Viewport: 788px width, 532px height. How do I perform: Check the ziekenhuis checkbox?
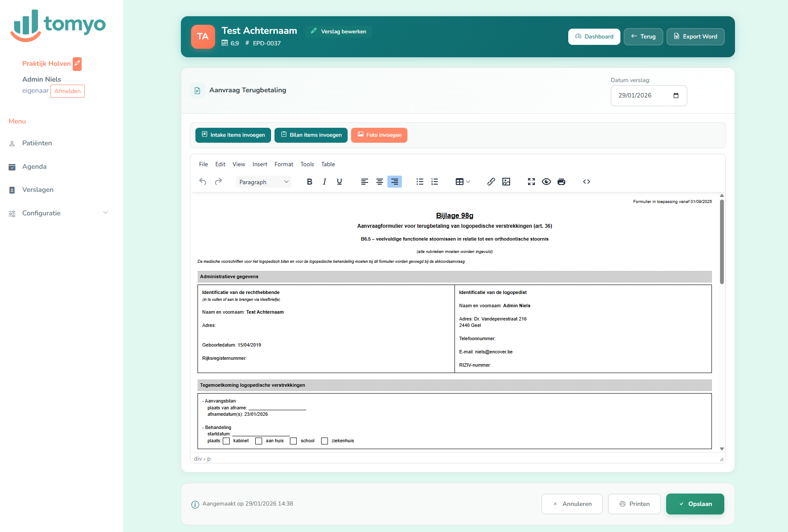coord(325,441)
